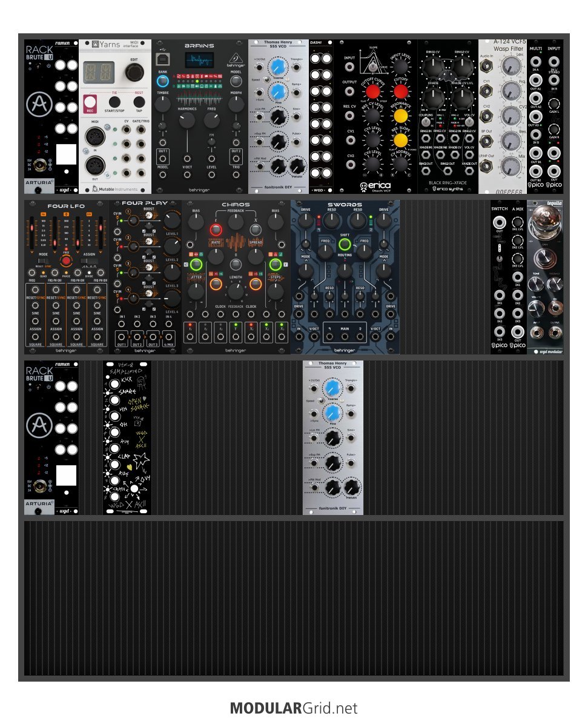Click the LENGTH knob on Chaos
Image resolution: width=588 pixels, height=721 pixels.
tap(236, 291)
